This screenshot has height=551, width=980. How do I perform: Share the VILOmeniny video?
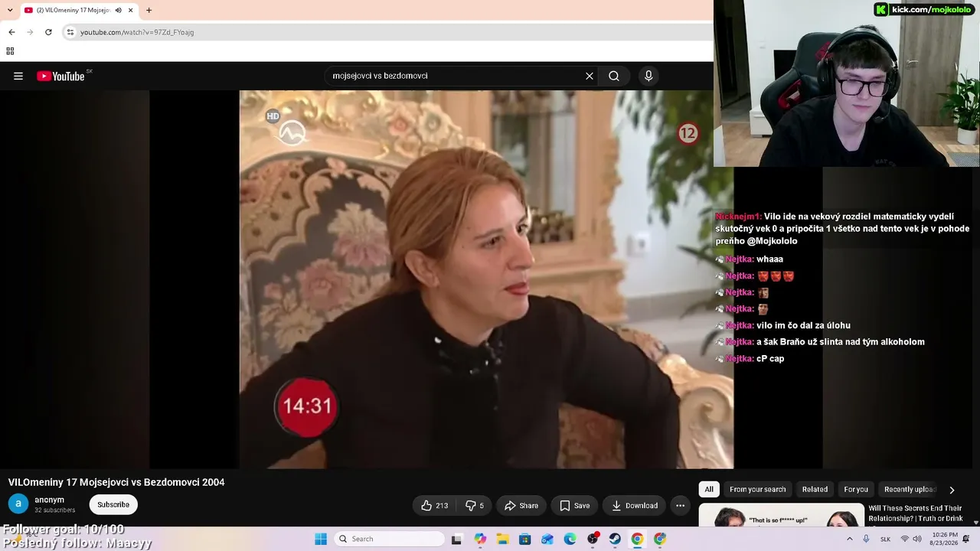(x=521, y=505)
